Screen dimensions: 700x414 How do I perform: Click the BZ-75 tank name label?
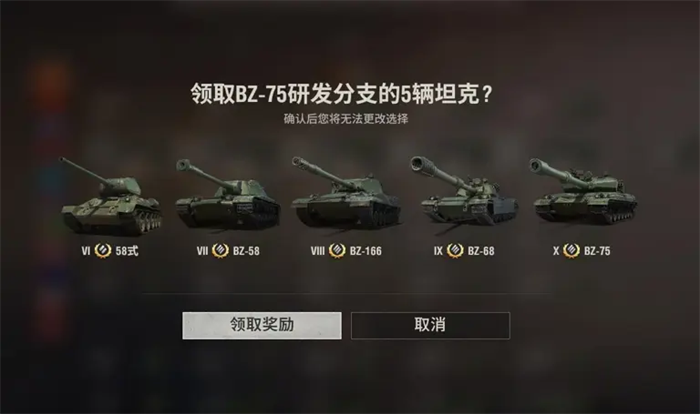pyautogui.click(x=597, y=251)
